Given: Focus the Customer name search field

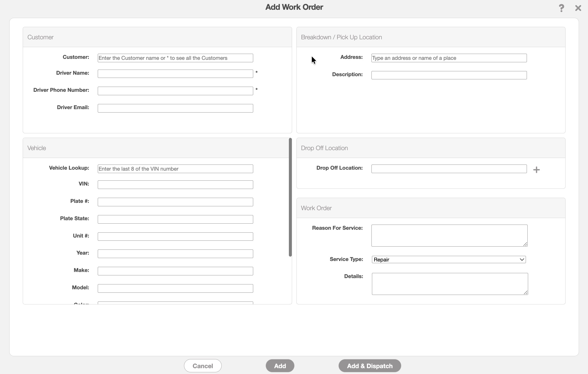Looking at the screenshot, I should coord(175,58).
